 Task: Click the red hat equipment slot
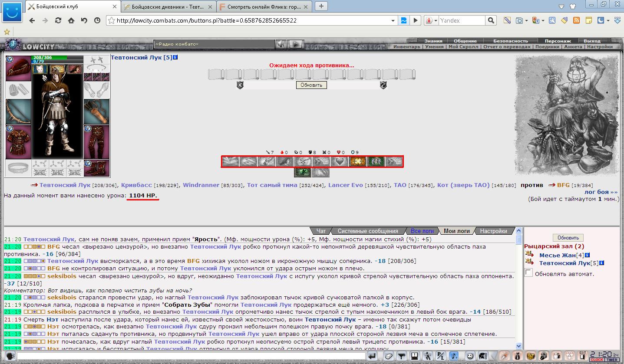(18, 69)
